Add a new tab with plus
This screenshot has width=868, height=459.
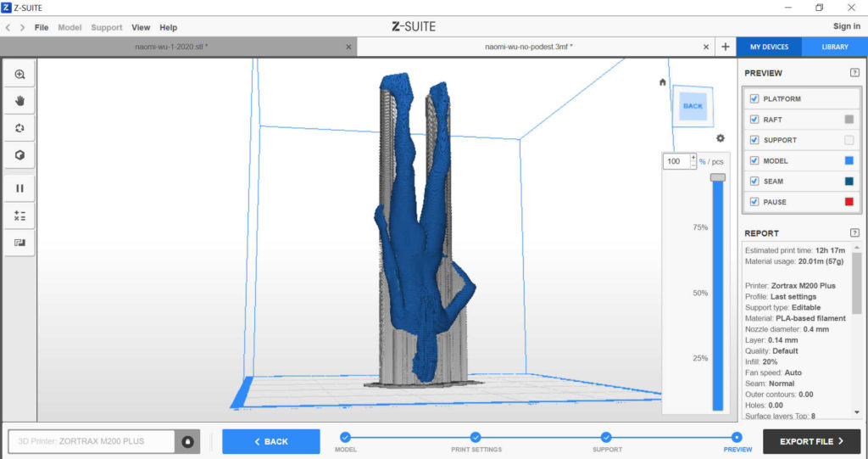coord(726,48)
